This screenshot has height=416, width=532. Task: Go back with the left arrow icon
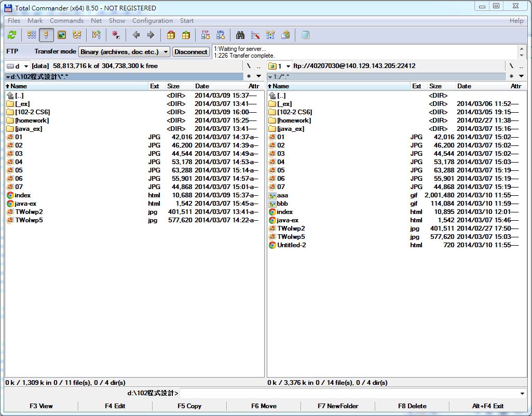pyautogui.click(x=137, y=35)
